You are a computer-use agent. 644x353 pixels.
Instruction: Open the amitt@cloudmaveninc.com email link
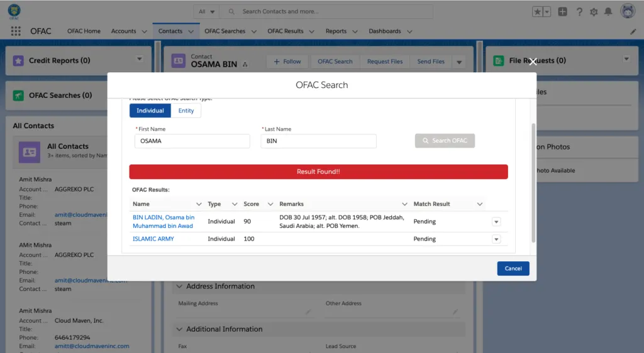92,346
